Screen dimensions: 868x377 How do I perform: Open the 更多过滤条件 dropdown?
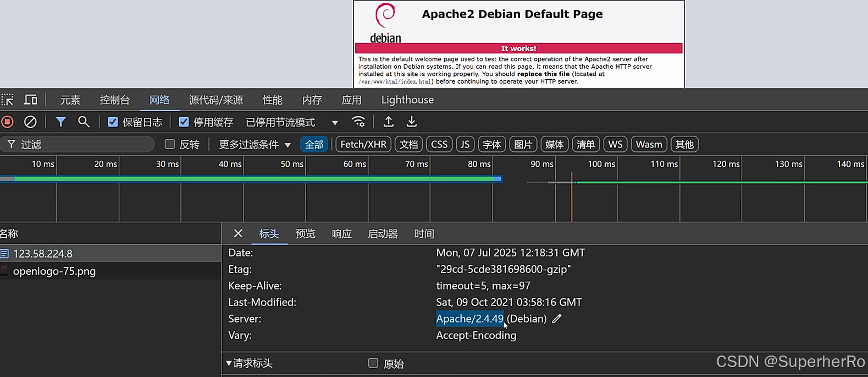pos(255,144)
